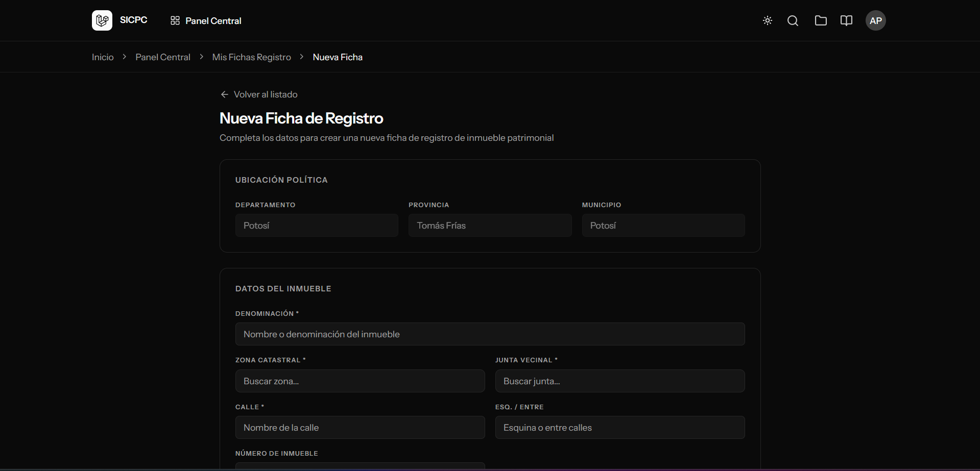Select the Nueva Ficha breadcrumb
The width and height of the screenshot is (980, 471).
click(x=338, y=57)
